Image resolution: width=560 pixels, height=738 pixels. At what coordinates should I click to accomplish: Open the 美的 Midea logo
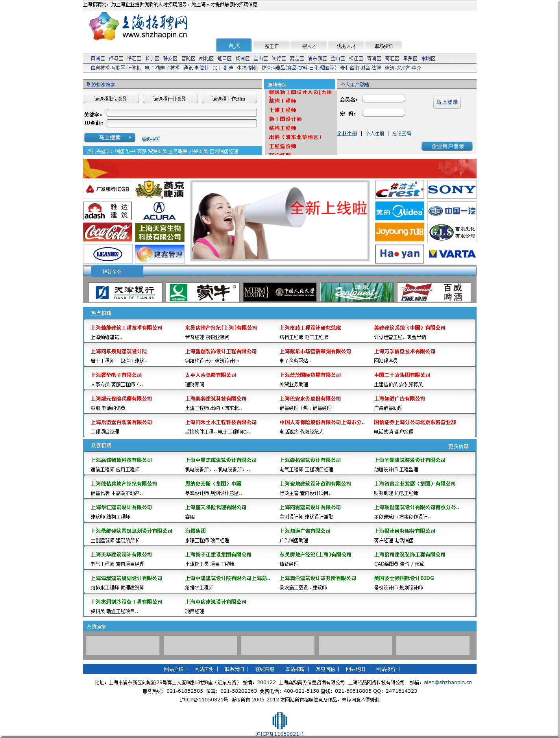399,211
